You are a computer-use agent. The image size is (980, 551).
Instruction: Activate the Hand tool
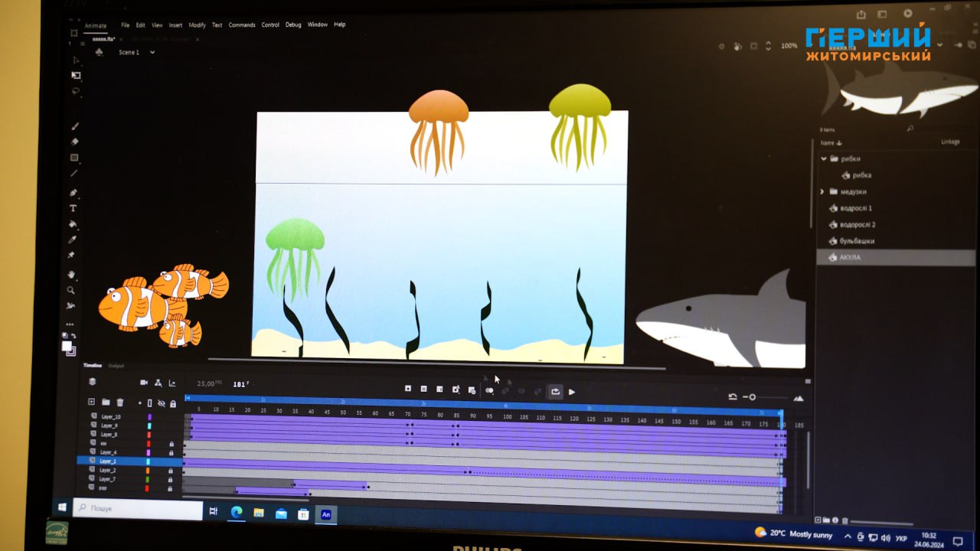point(71,274)
